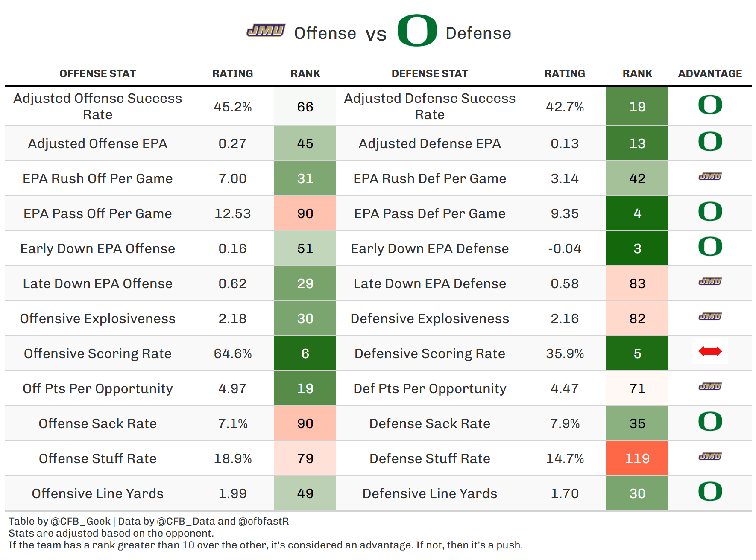Click the defense rank 3 cell
The width and height of the screenshot is (756, 560).
coord(637,248)
